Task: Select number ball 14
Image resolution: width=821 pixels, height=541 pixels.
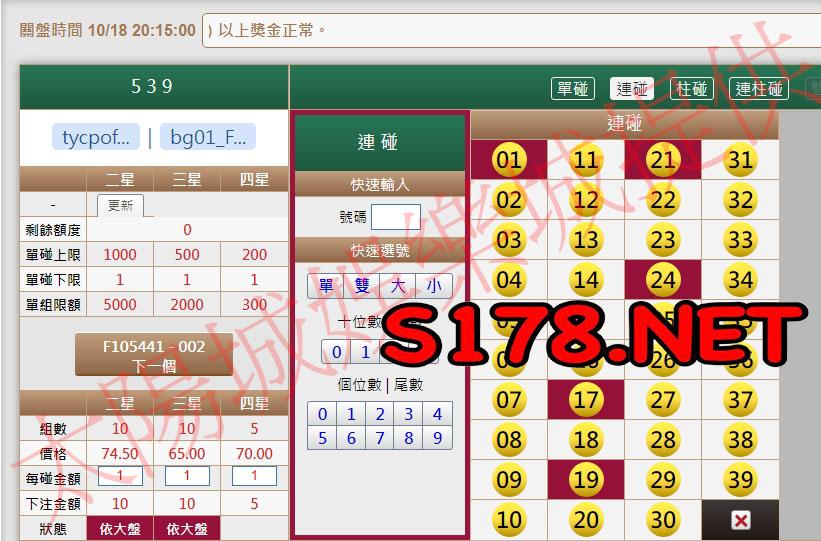Action: (x=585, y=280)
